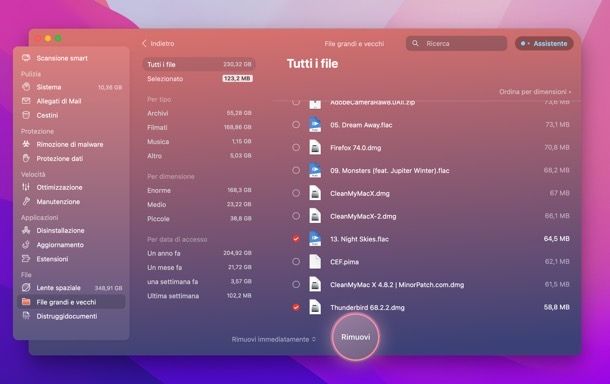Open the Disinstallazione module icon
610x384 pixels.
[26, 230]
